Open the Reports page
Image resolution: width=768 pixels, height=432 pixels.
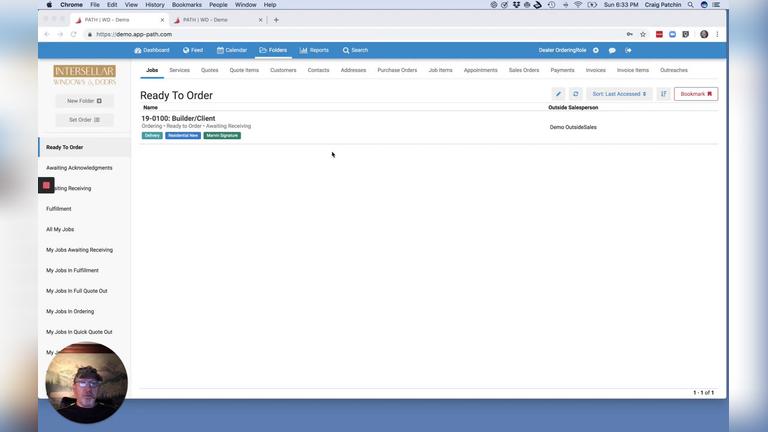[x=314, y=50]
